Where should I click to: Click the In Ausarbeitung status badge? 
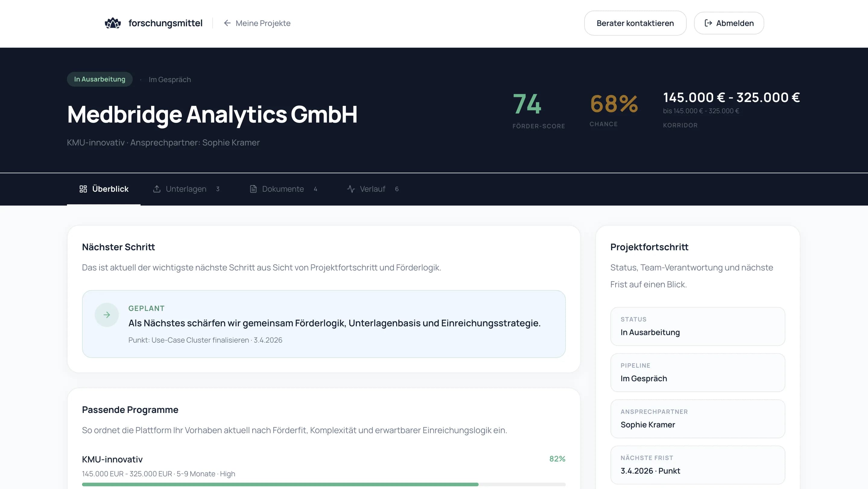click(x=100, y=79)
